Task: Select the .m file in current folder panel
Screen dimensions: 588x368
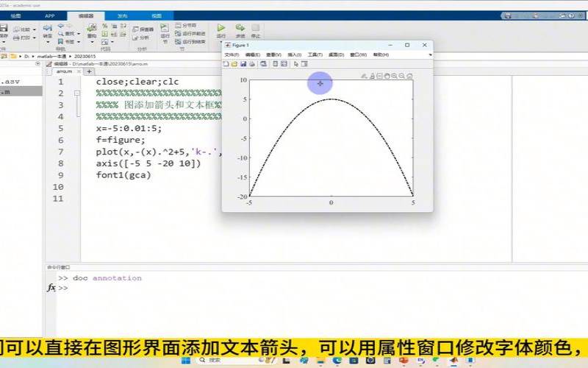Action: coord(21,91)
